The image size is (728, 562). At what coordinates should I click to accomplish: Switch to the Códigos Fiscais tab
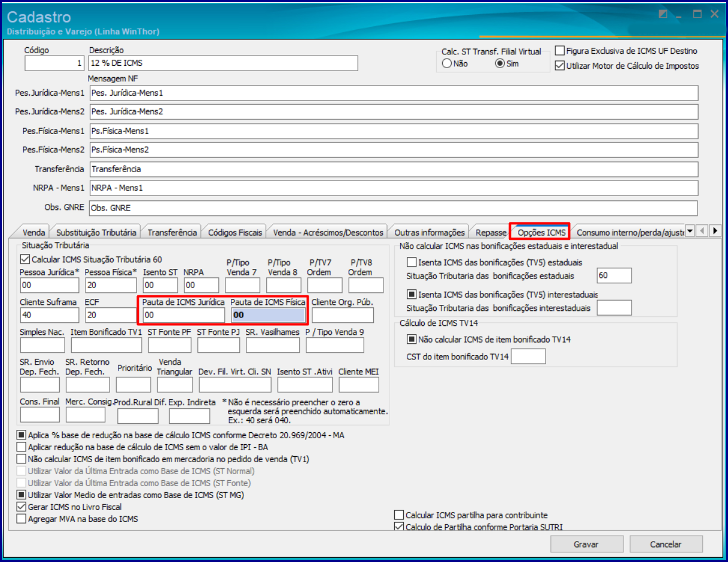click(x=235, y=232)
